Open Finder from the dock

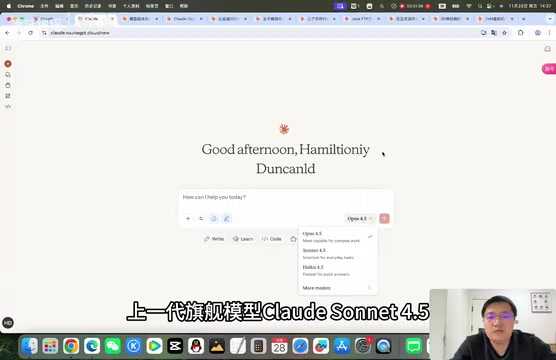30,346
